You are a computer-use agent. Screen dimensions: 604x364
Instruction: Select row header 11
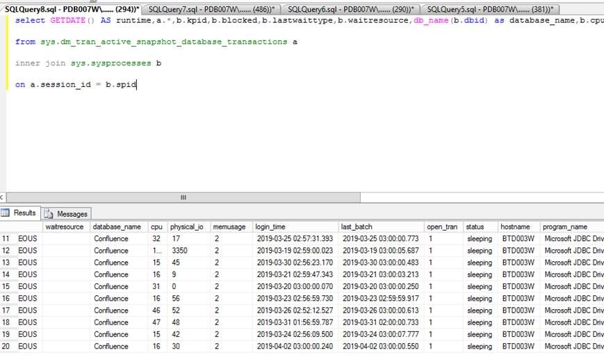click(6, 239)
